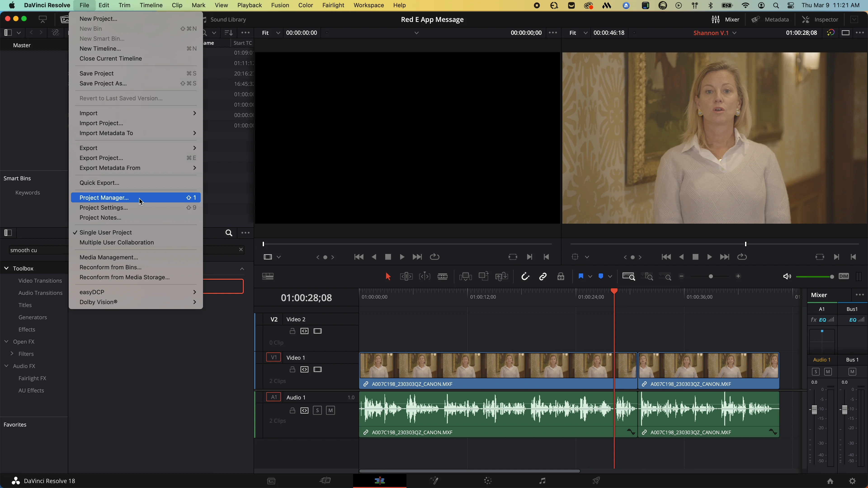Toggle linked selection on the timeline toolbar
The image size is (868, 488).
coord(543,276)
